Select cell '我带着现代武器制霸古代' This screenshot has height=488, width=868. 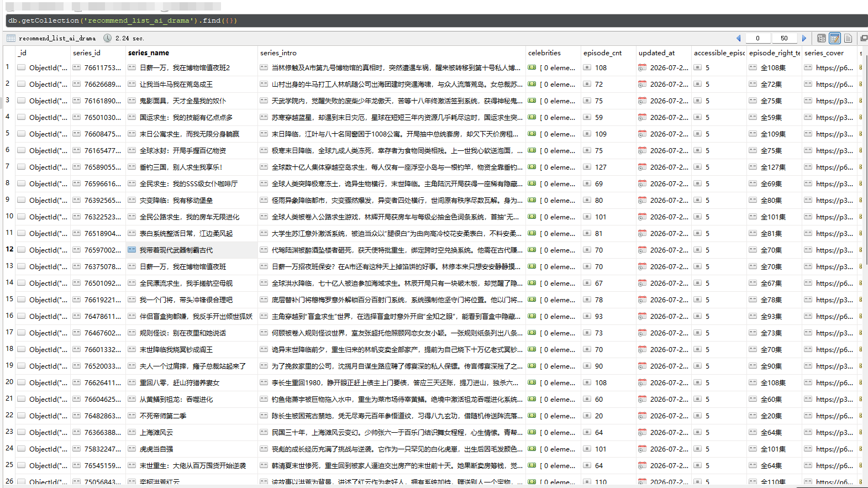tap(192, 250)
